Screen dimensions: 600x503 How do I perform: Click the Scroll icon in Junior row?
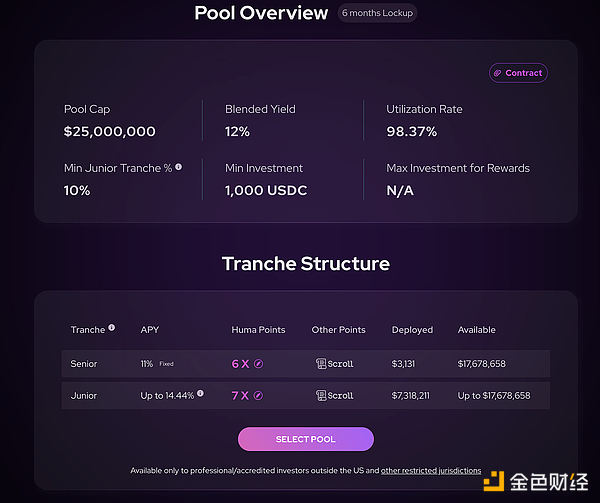point(320,396)
